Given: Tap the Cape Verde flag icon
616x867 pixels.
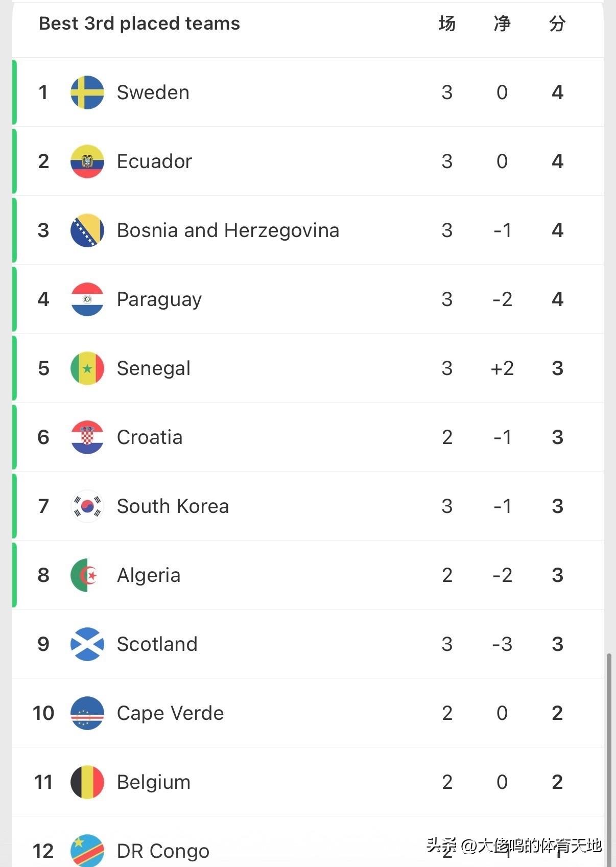Looking at the screenshot, I should (x=87, y=713).
